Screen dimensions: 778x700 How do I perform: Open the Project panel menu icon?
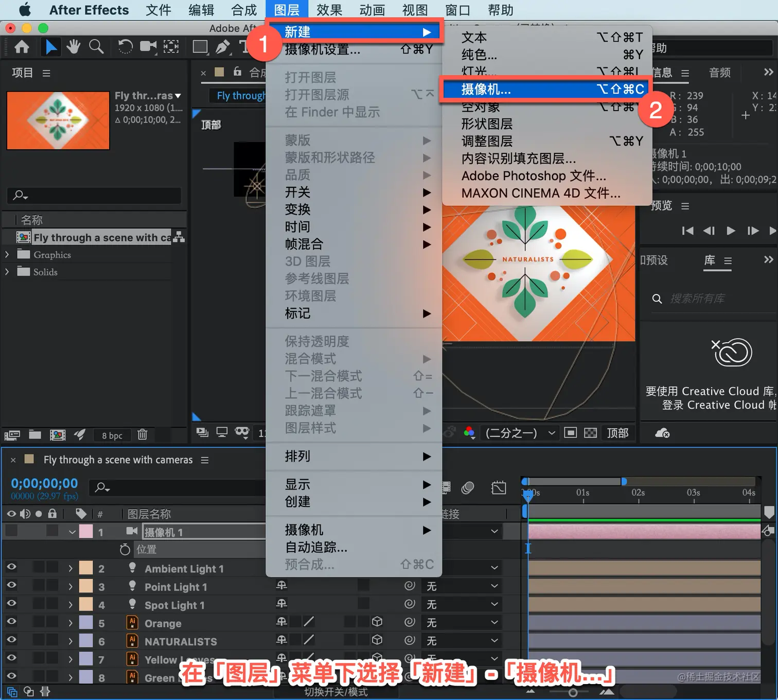point(46,73)
